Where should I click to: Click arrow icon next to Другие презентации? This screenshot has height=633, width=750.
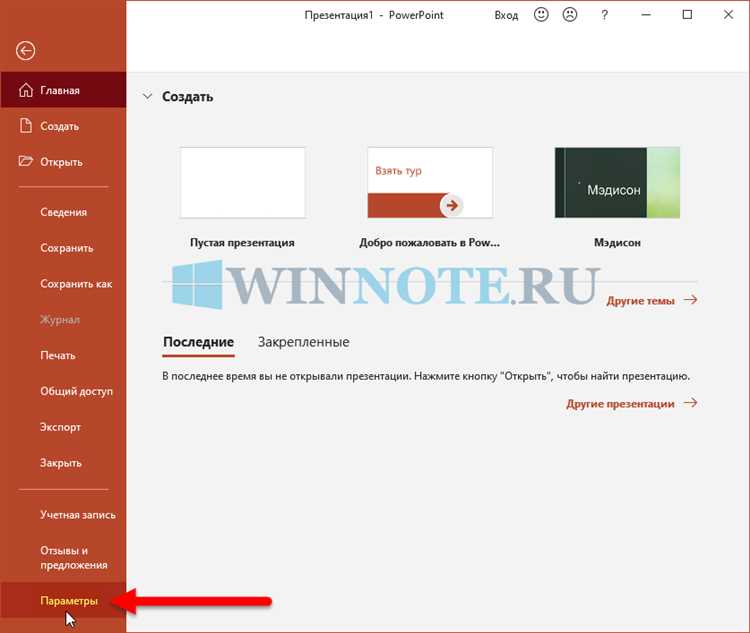690,403
